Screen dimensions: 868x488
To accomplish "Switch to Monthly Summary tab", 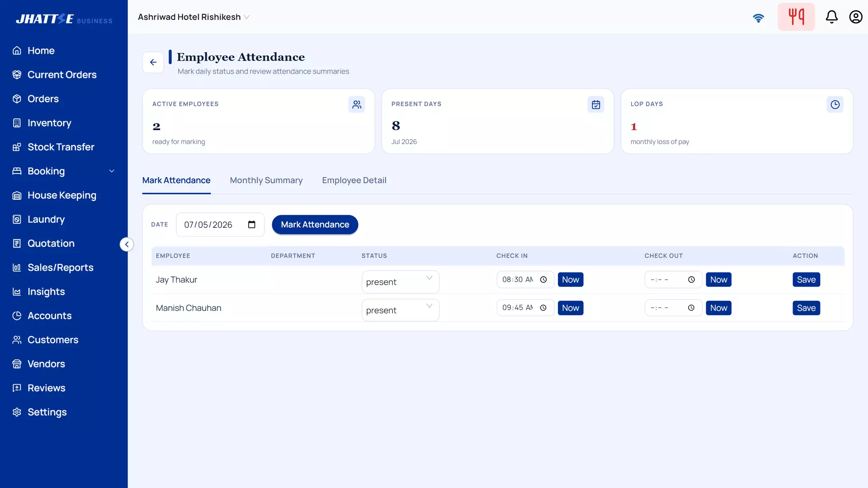I will [266, 180].
